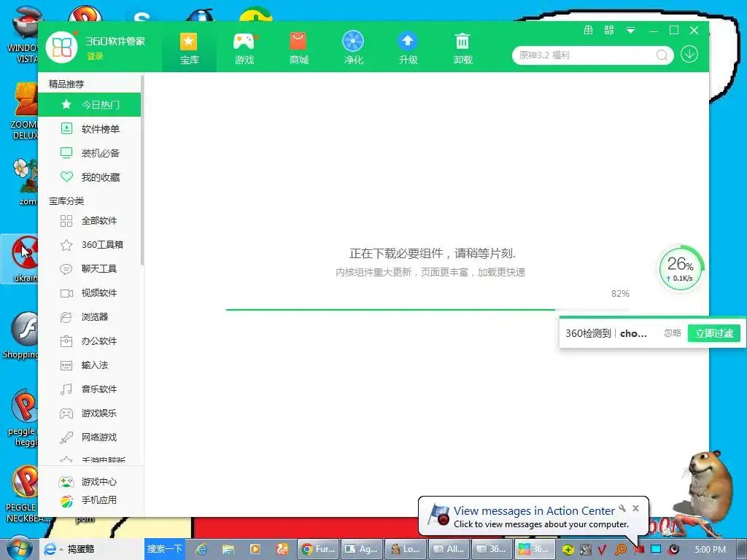Select 网络游戏 category
This screenshot has width=747, height=560.
click(x=90, y=437)
